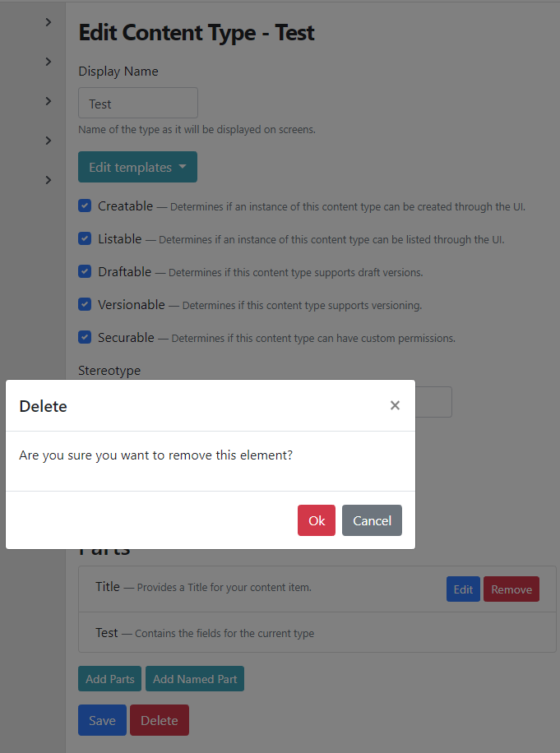560x753 pixels.
Task: Delete the Test content type
Action: pyautogui.click(x=159, y=719)
